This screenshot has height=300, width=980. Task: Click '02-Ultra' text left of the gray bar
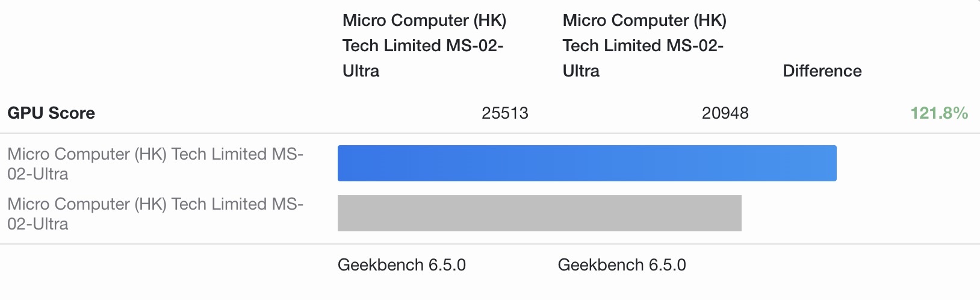pos(38,224)
